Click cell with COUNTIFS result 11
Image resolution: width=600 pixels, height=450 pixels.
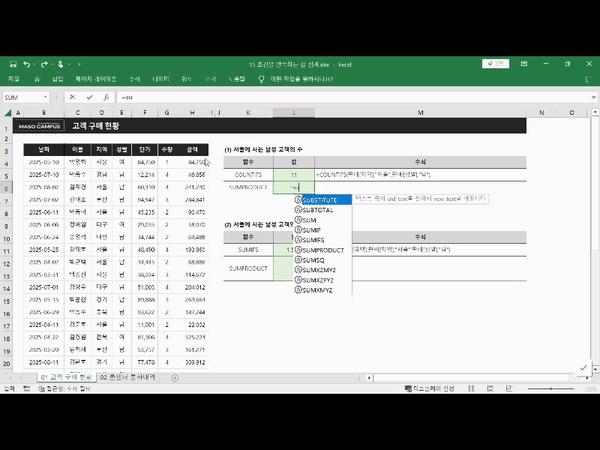pos(292,174)
